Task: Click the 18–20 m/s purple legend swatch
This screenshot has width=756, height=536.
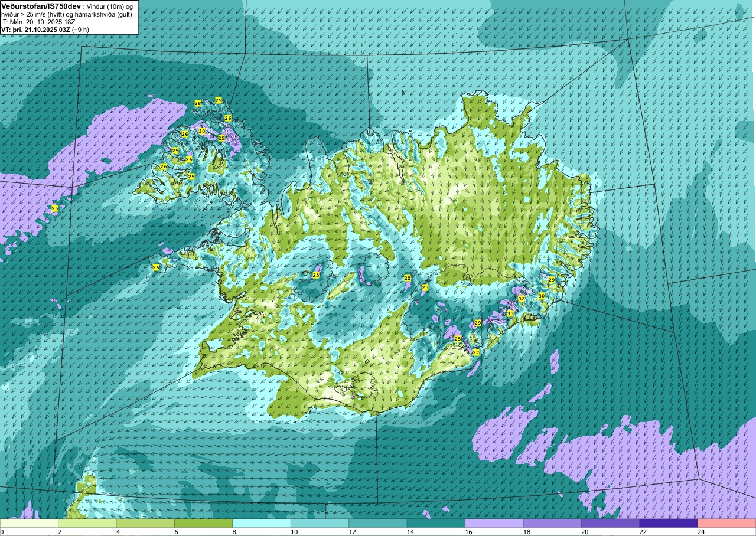Action: tap(552, 523)
